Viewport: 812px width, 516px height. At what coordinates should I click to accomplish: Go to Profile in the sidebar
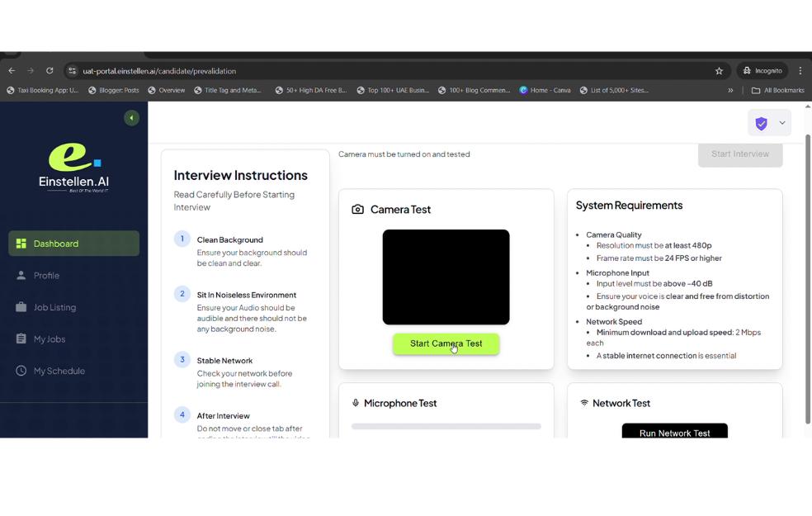click(x=46, y=276)
